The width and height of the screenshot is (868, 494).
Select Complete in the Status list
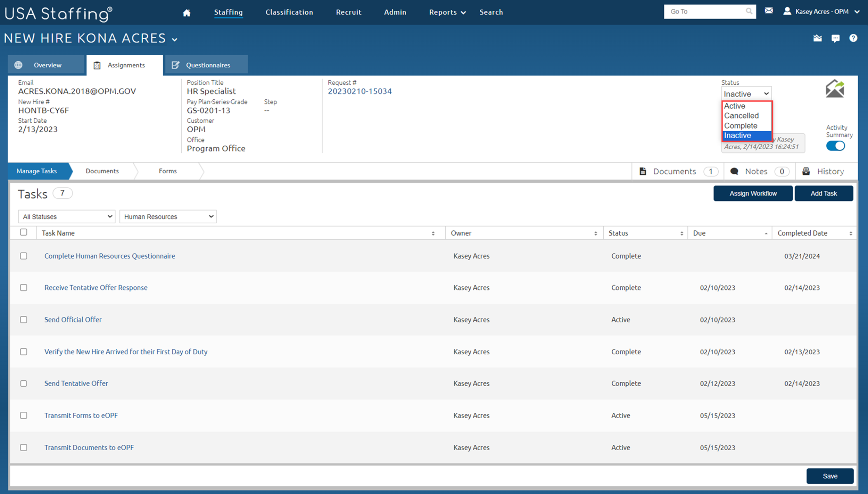[x=740, y=126]
